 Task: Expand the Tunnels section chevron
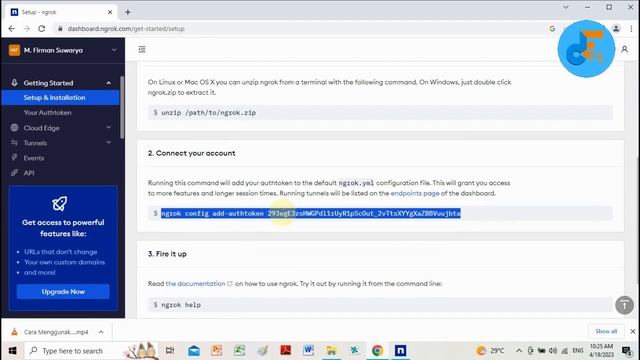pyautogui.click(x=109, y=142)
